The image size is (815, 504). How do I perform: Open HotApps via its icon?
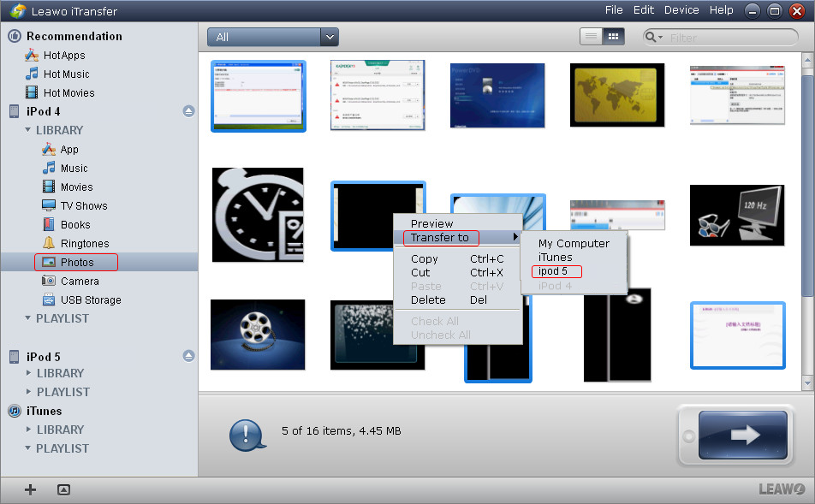32,55
